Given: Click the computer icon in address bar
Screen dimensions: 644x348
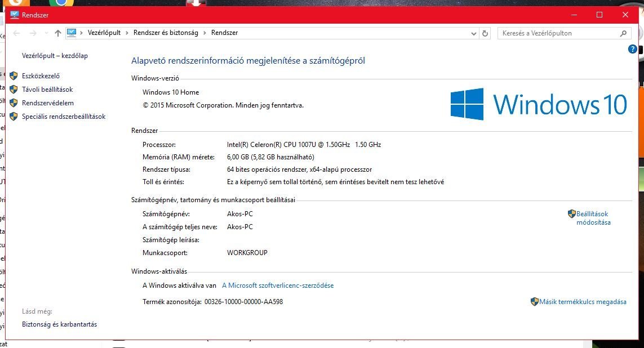Looking at the screenshot, I should coord(72,33).
